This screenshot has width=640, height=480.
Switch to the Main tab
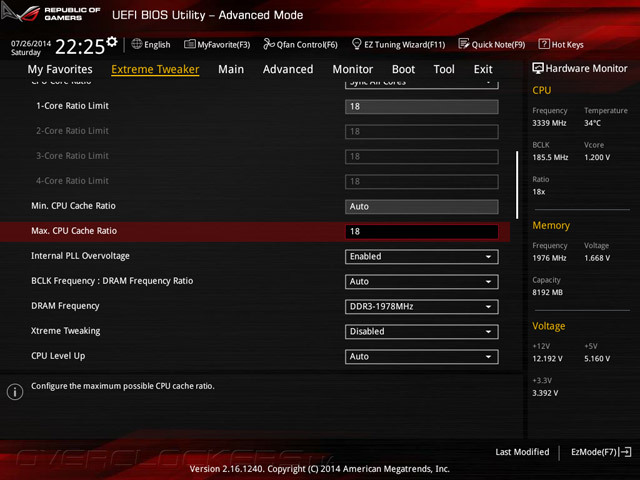coord(231,69)
